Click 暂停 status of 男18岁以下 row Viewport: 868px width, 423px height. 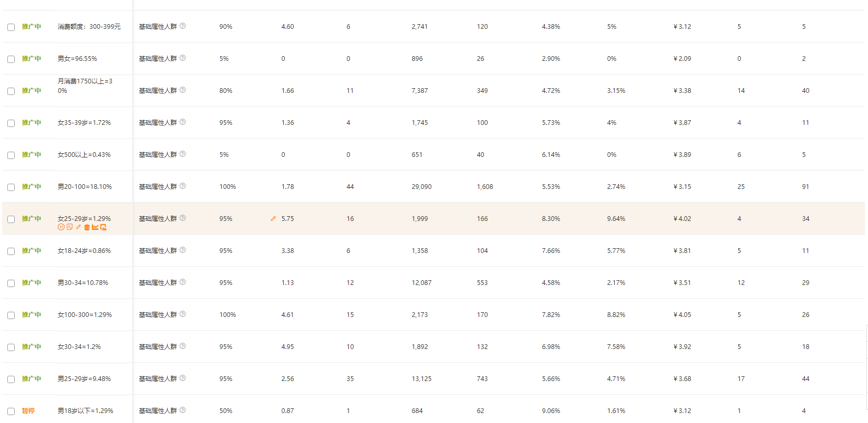28,411
